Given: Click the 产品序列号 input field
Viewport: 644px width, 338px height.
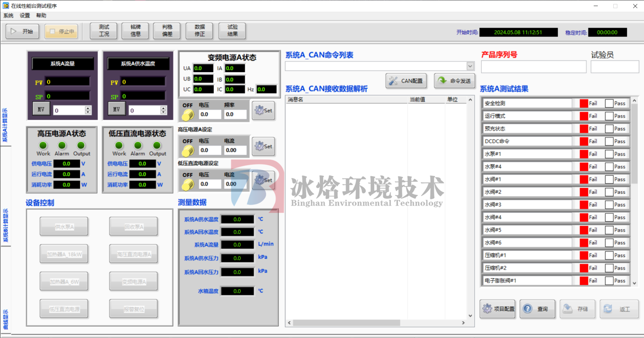Looking at the screenshot, I should [x=533, y=67].
